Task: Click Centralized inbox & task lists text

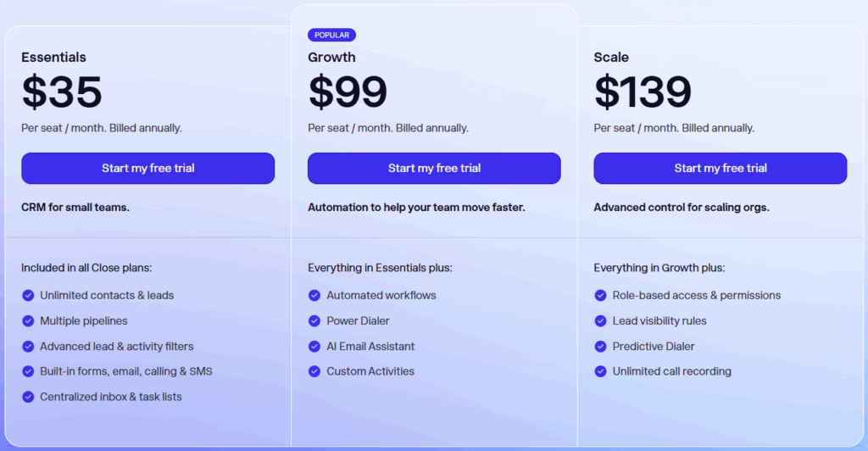Action: 110,397
